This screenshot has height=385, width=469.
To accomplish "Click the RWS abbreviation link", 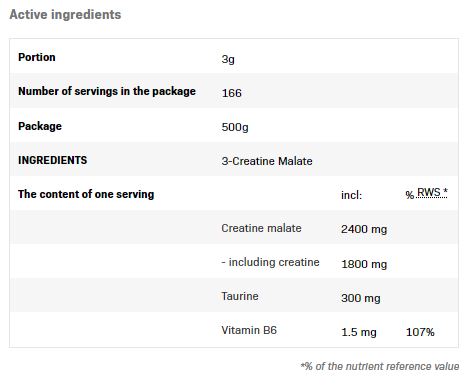I will pos(432,192).
